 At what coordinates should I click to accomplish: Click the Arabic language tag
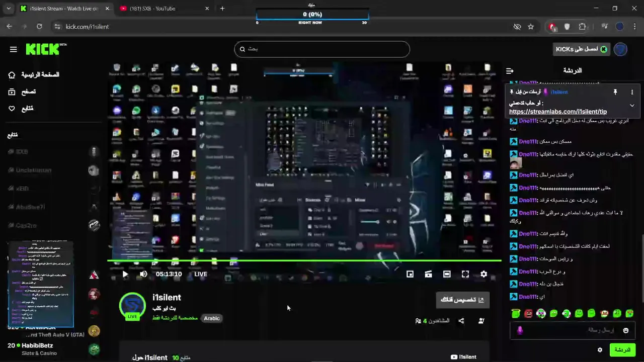point(212,318)
